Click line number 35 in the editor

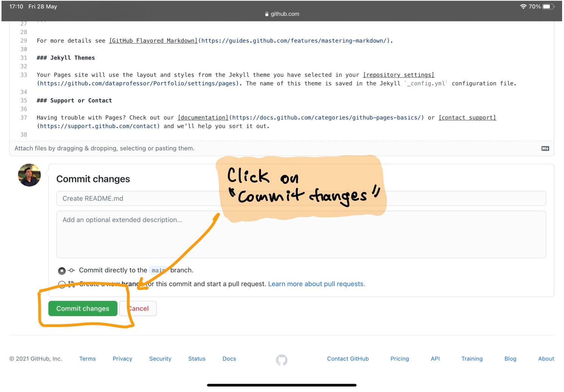click(24, 100)
